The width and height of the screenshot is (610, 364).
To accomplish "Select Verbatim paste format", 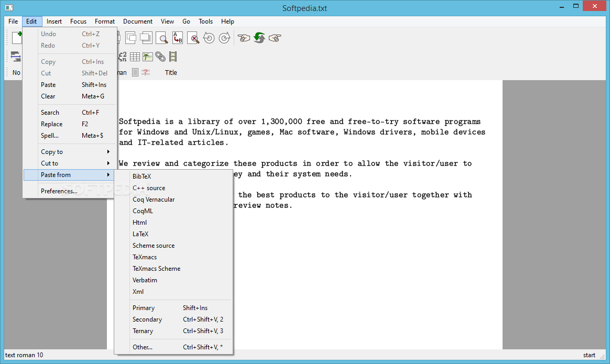I will 173,280.
